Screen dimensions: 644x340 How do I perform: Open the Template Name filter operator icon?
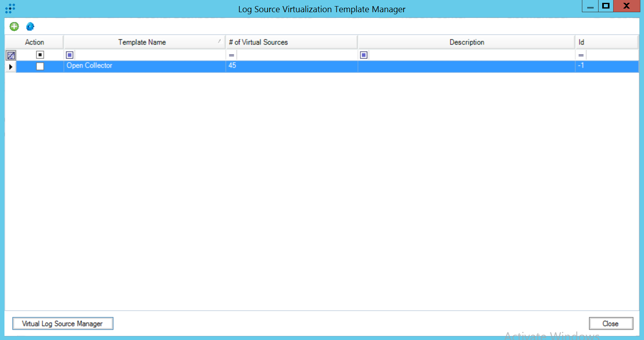69,55
